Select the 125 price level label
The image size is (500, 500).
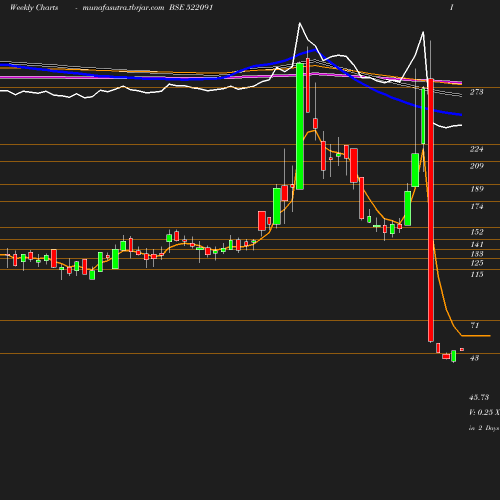click(x=477, y=263)
